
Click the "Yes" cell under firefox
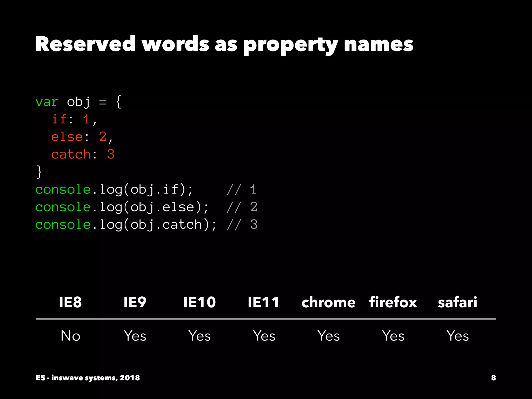[x=393, y=335]
